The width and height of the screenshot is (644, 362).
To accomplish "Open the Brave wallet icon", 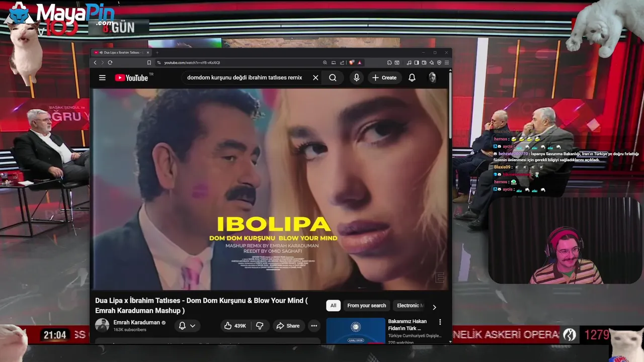I will coord(424,62).
